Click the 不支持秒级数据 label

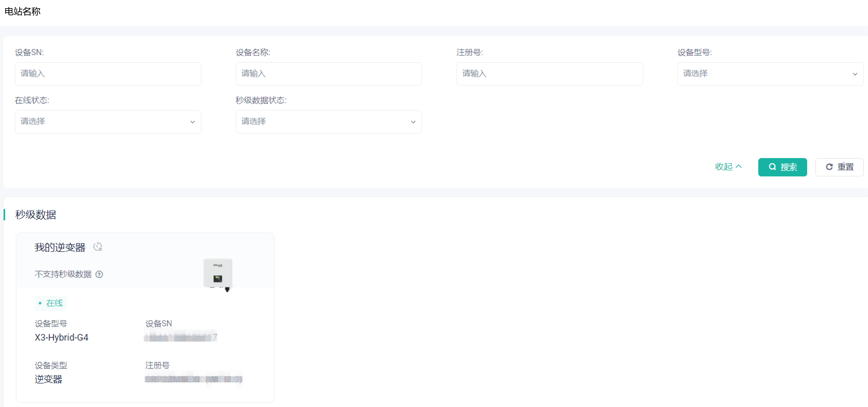coord(63,275)
